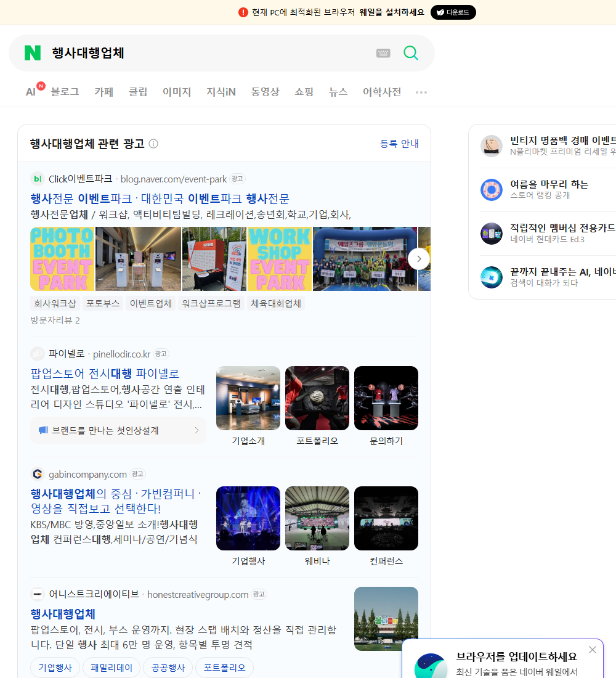Screen dimensions: 616x678
Task: Click the 파이넬로 site favicon
Action: 37,354
